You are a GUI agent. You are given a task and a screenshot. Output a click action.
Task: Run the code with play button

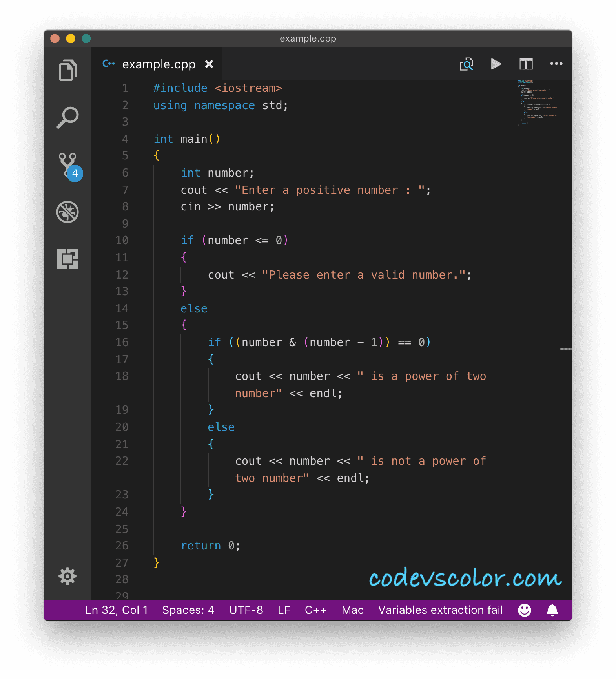click(496, 64)
